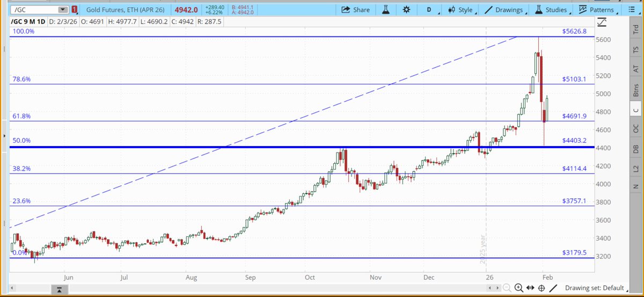
Task: Click the 23.6% retracement label
Action: click(21, 201)
